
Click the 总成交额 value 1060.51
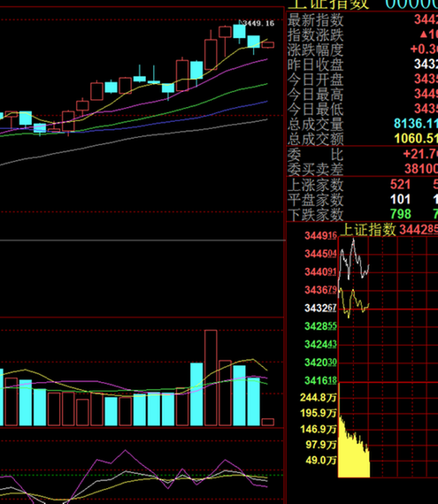point(416,139)
